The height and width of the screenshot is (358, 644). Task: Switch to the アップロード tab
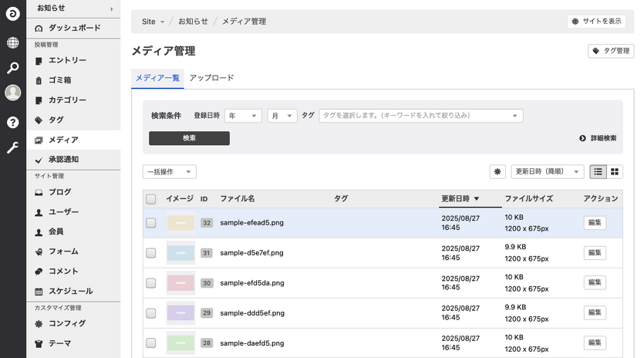coord(211,78)
